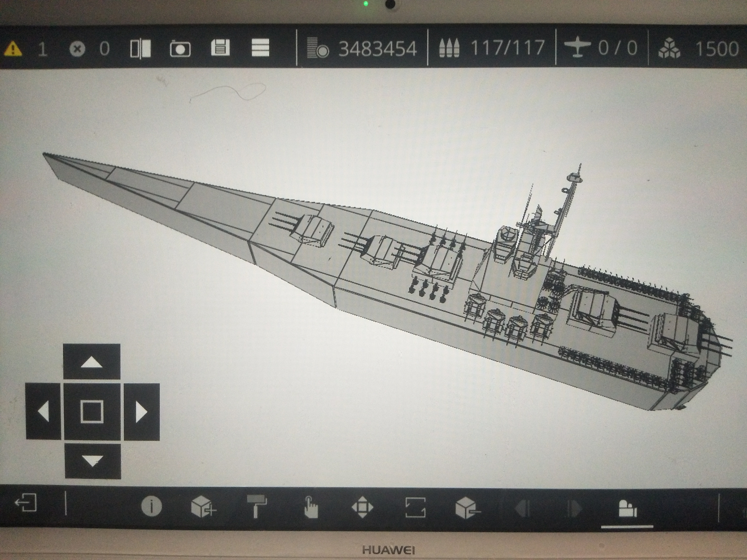Click the block count 1500
The height and width of the screenshot is (560, 747).
tap(717, 49)
